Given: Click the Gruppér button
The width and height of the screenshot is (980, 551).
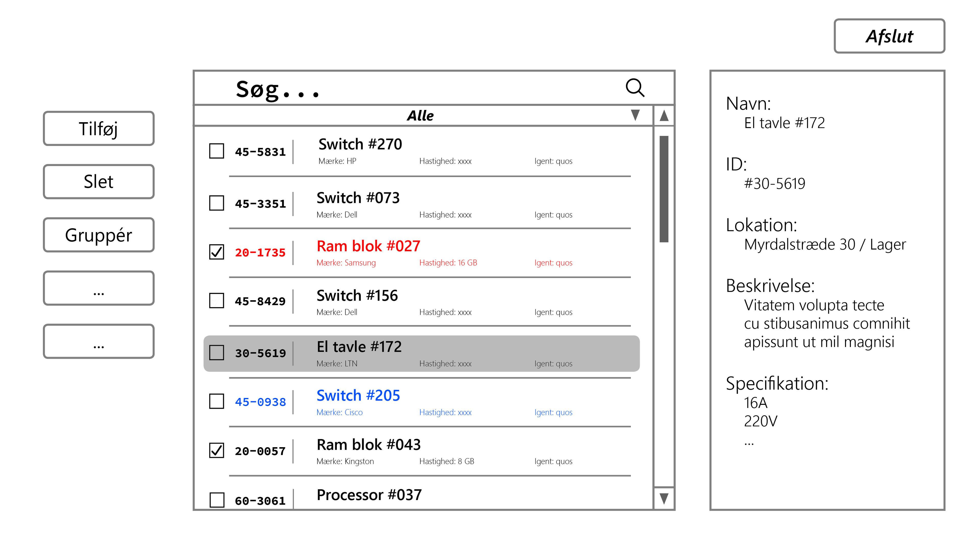Looking at the screenshot, I should 99,235.
